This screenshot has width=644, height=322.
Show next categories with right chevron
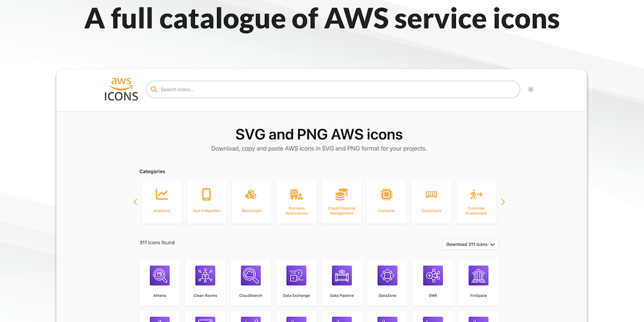[x=502, y=202]
